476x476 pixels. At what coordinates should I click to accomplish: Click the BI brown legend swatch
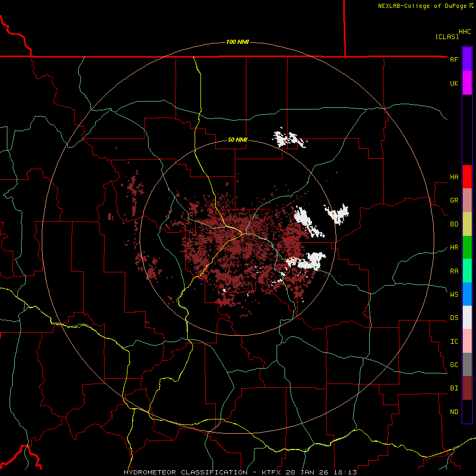467,388
